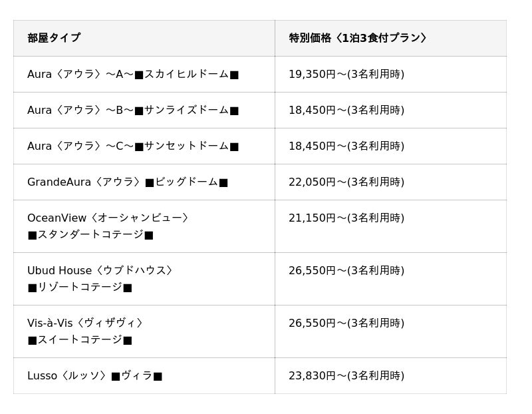This screenshot has height=414, width=532.
Task: Select the Aura C サンセットドーム room name
Action: (x=133, y=146)
